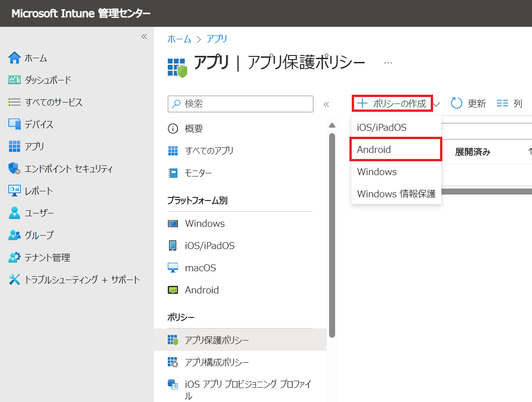Collapse the アプリ sub-menu with the double chevron
532x402 pixels.
point(326,104)
